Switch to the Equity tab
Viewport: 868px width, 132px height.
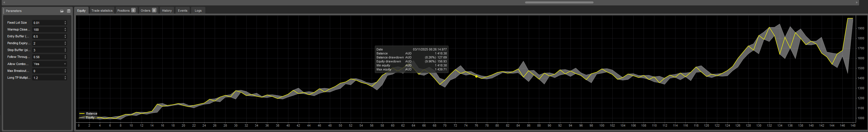coord(82,11)
